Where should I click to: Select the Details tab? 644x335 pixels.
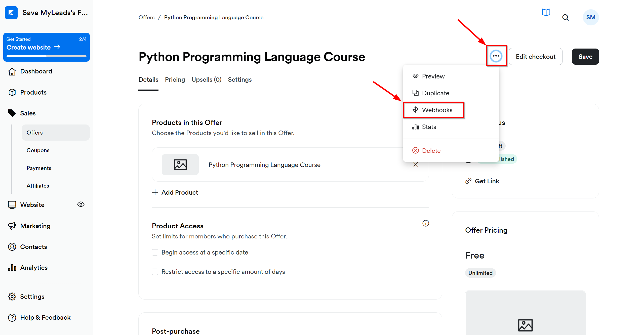point(148,79)
